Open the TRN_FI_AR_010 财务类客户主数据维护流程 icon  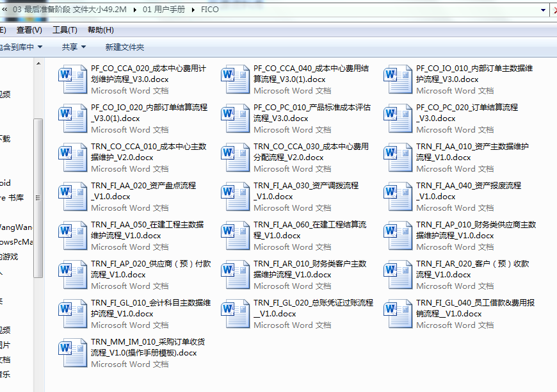coord(235,274)
